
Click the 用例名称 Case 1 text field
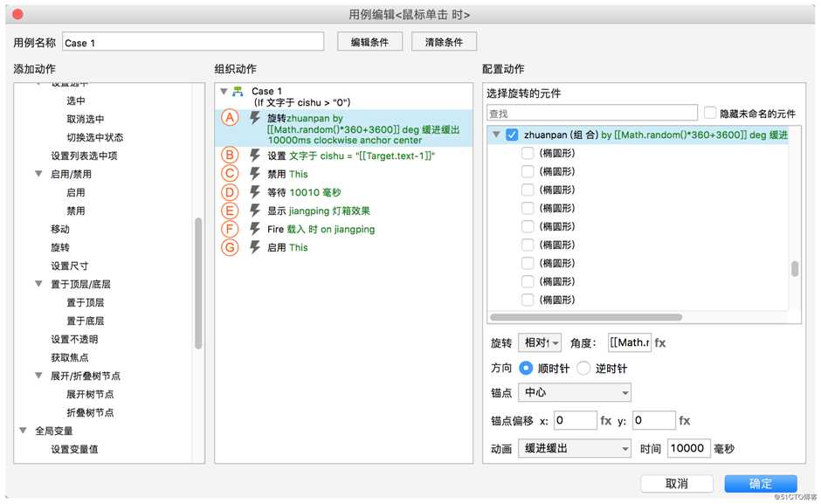(192, 42)
